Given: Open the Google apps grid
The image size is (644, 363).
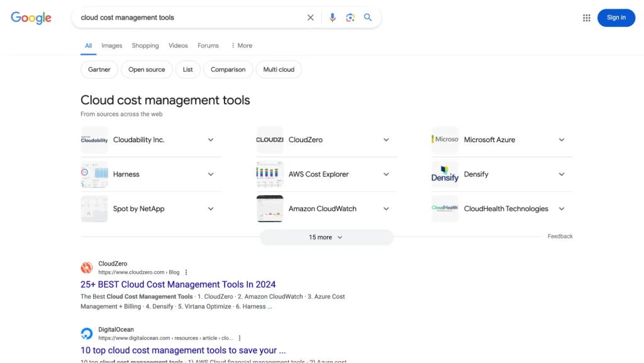Looking at the screenshot, I should tap(586, 18).
